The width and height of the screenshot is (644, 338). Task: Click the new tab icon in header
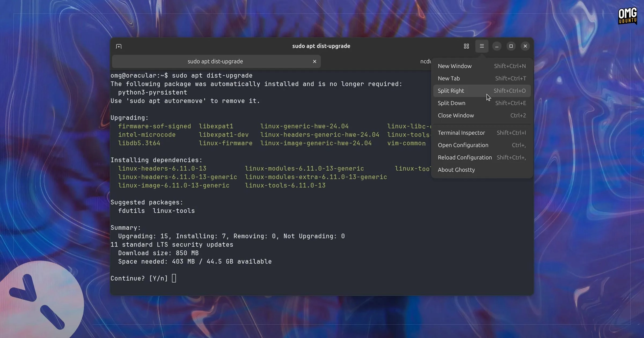(x=119, y=46)
